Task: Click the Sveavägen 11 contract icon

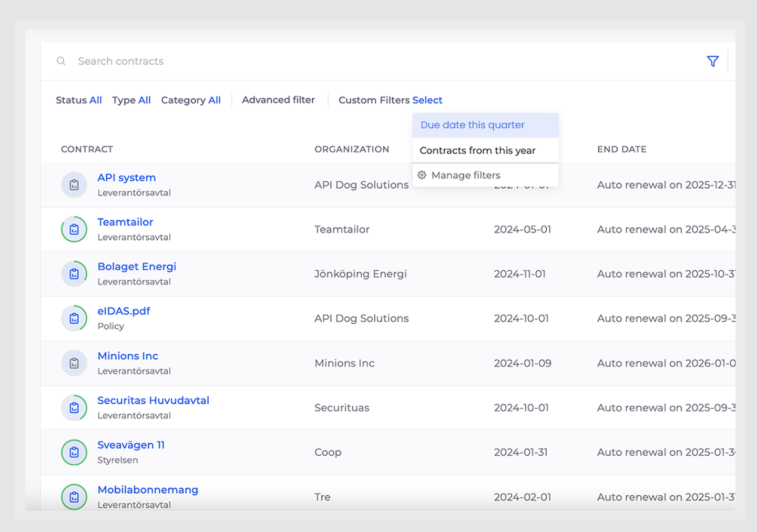Action: point(74,452)
